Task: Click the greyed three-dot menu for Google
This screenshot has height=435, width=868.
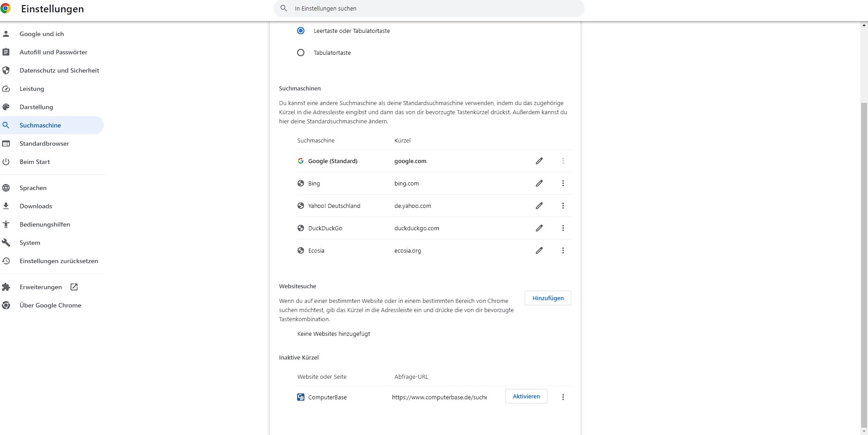Action: click(x=563, y=161)
